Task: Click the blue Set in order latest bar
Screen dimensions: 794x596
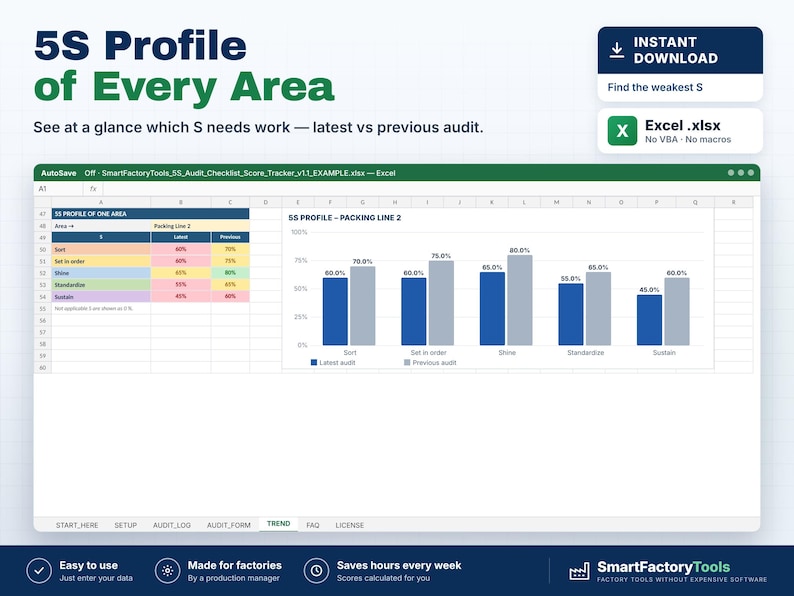Action: coord(414,311)
